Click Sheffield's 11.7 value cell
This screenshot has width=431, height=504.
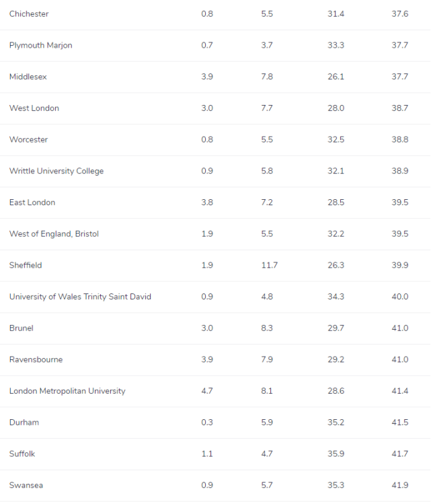tap(270, 265)
